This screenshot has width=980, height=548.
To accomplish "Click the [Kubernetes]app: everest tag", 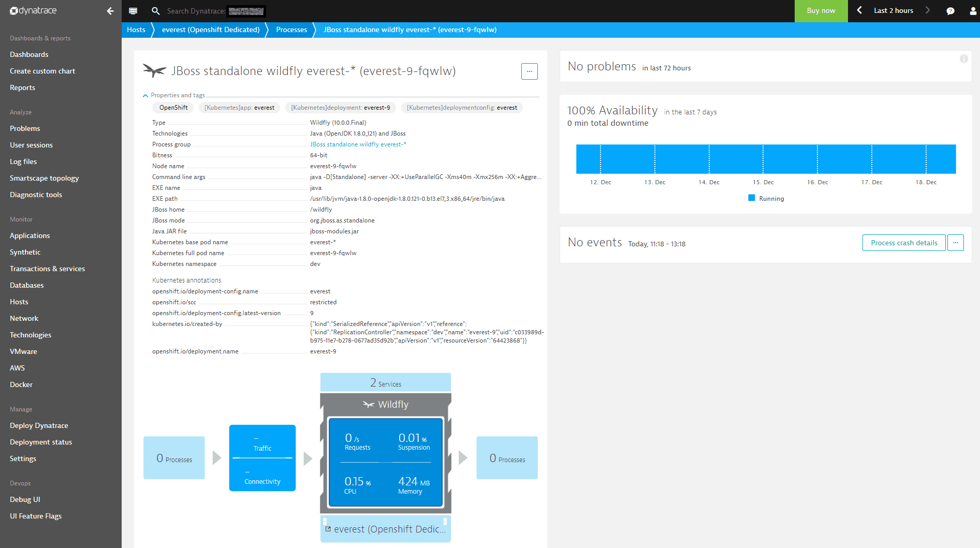I will [x=240, y=108].
